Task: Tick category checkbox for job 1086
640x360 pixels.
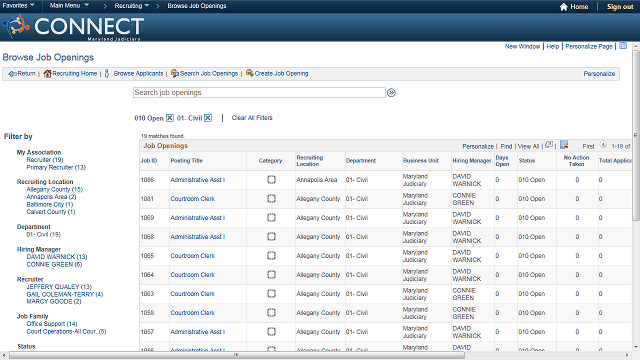Action: coord(271,180)
